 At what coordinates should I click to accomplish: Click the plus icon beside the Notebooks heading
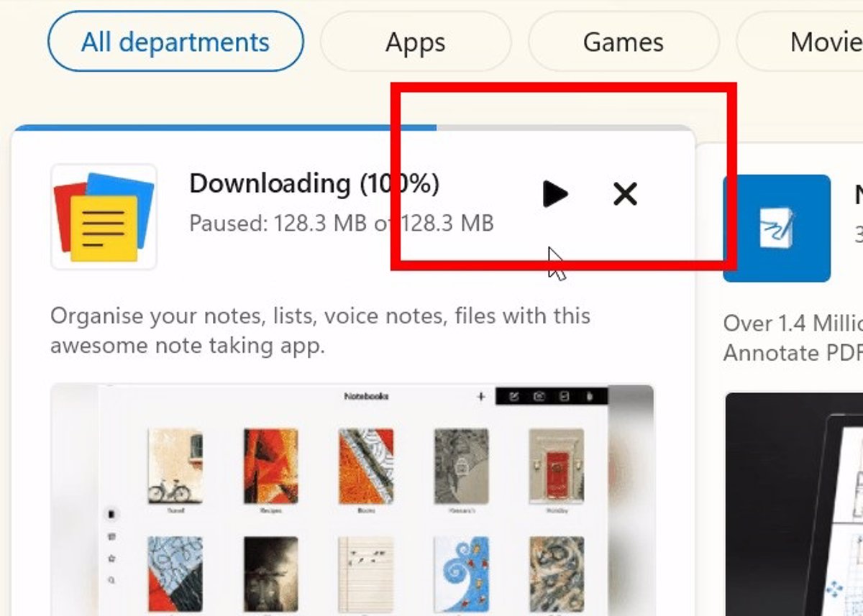[x=481, y=396]
